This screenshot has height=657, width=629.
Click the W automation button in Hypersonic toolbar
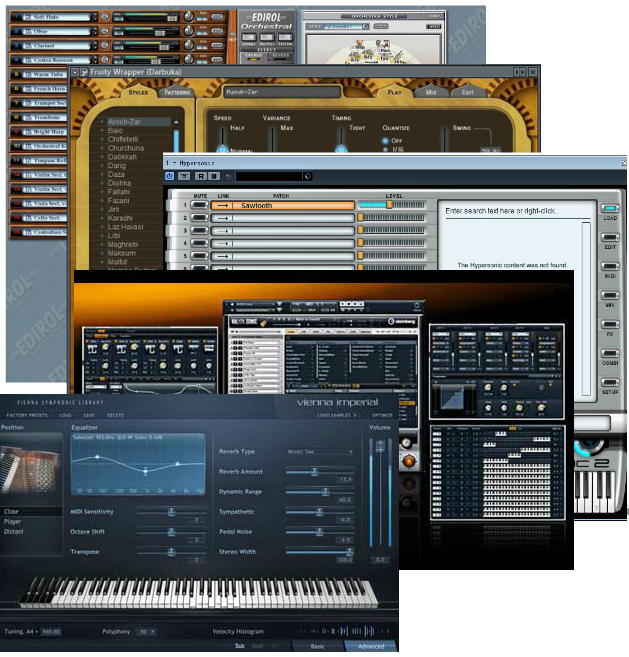214,176
